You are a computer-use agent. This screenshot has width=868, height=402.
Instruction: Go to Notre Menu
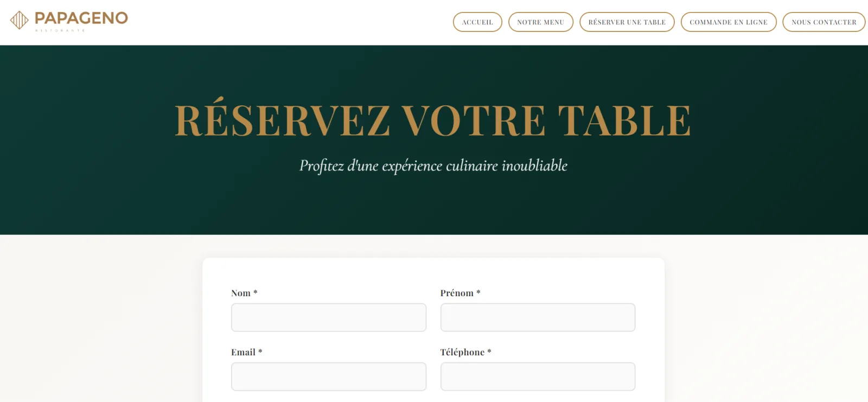point(541,22)
